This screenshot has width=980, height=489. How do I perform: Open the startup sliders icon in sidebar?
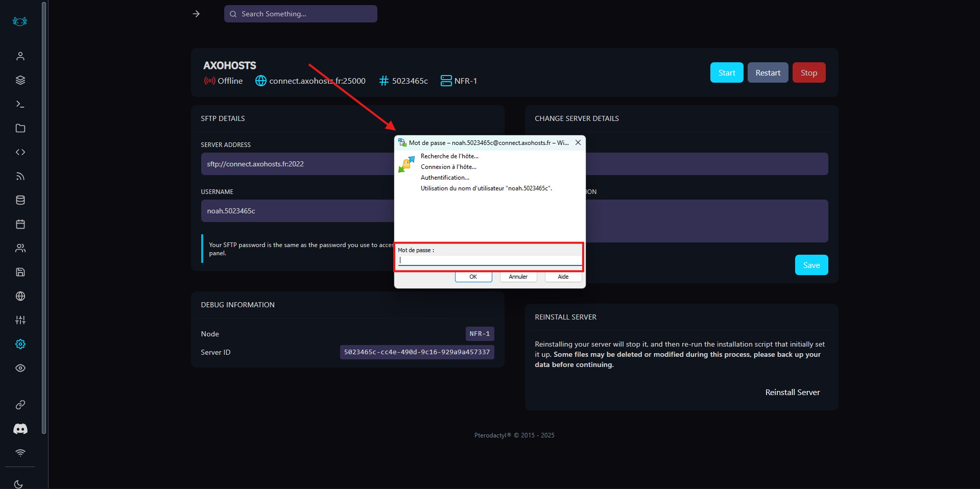[x=20, y=320]
